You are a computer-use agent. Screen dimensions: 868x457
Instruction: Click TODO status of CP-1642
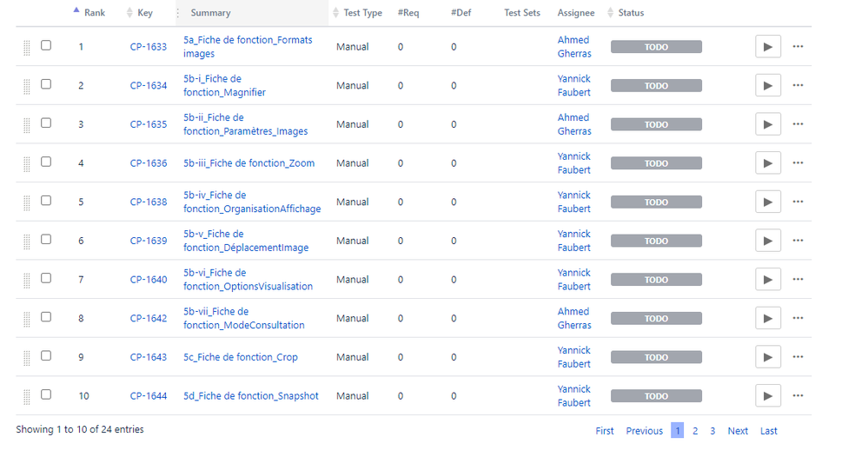pyautogui.click(x=656, y=318)
